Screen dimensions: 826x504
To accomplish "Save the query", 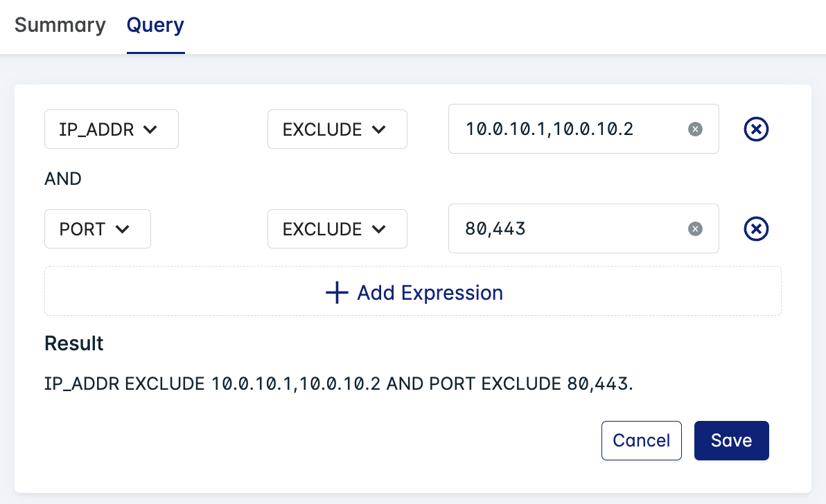I will click(731, 441).
